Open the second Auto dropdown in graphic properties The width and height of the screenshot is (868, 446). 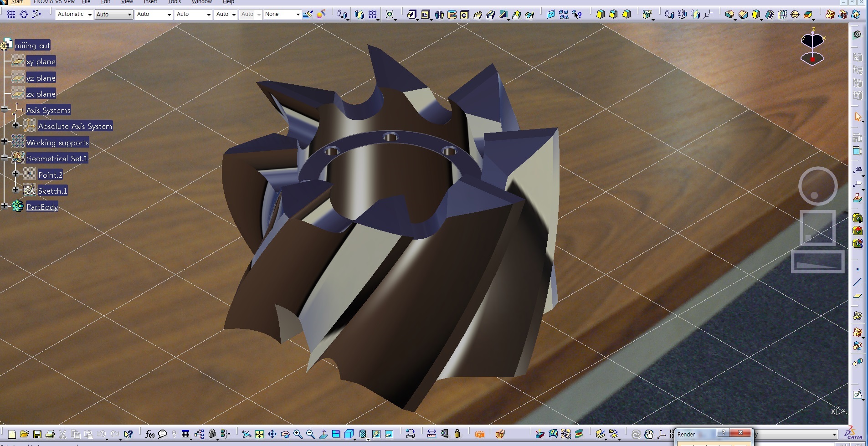154,15
